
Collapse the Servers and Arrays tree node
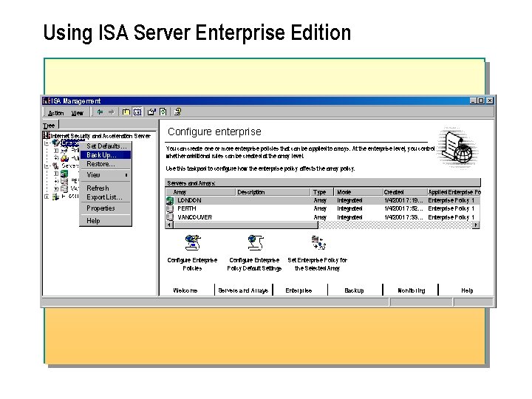click(x=47, y=166)
